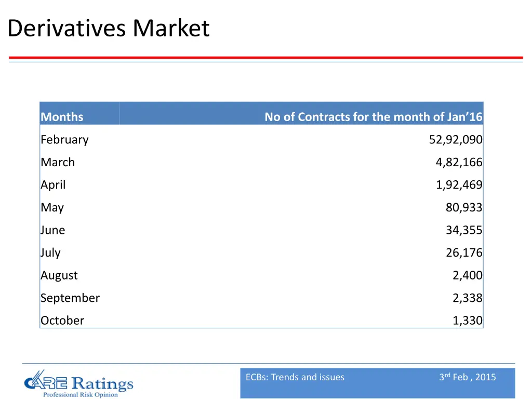The height and width of the screenshot is (399, 532).
Task: Click the value 2,400
Action: [468, 275]
